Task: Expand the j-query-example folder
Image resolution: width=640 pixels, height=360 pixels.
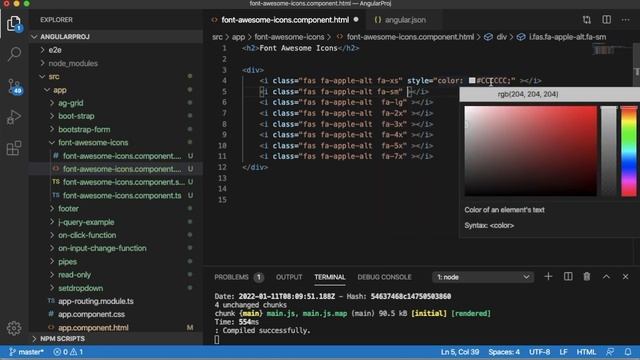Action: tap(116, 222)
